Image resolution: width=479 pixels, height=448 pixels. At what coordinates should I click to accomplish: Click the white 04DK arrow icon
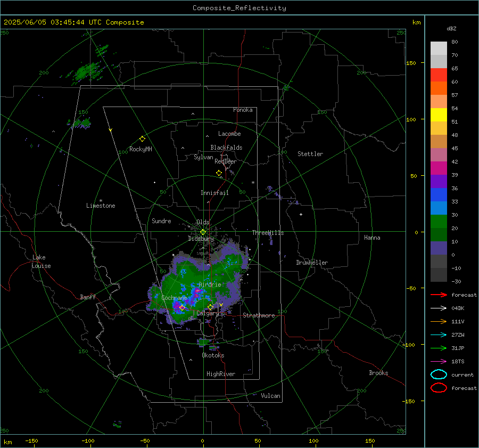click(439, 308)
